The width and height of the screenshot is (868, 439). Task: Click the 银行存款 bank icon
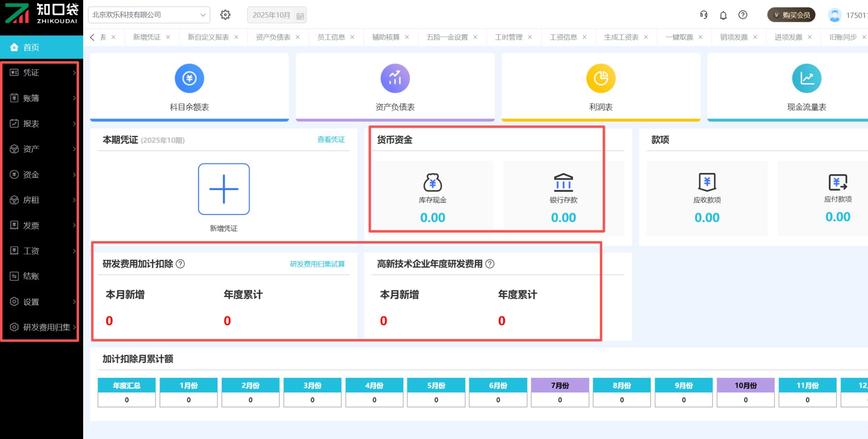pos(563,182)
